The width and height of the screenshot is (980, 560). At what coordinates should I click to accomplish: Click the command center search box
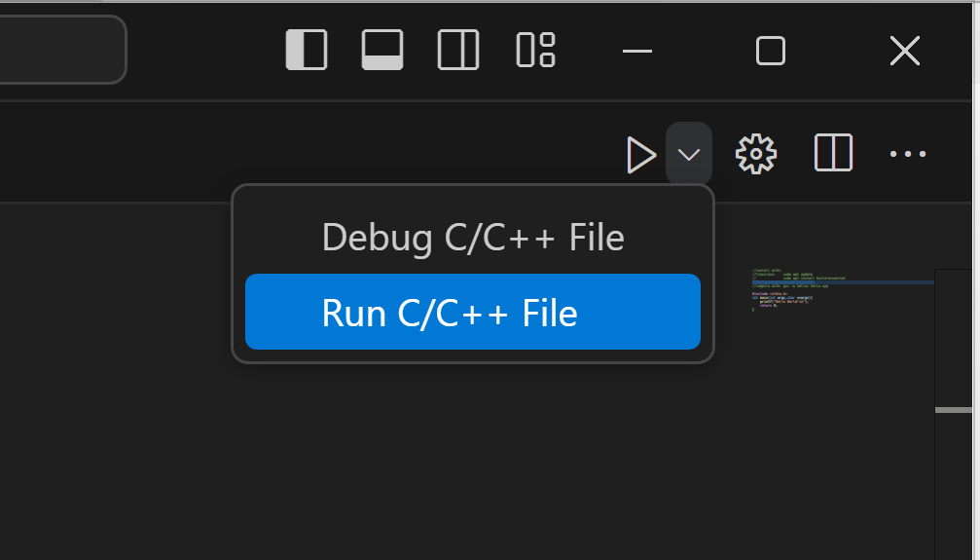coord(58,49)
